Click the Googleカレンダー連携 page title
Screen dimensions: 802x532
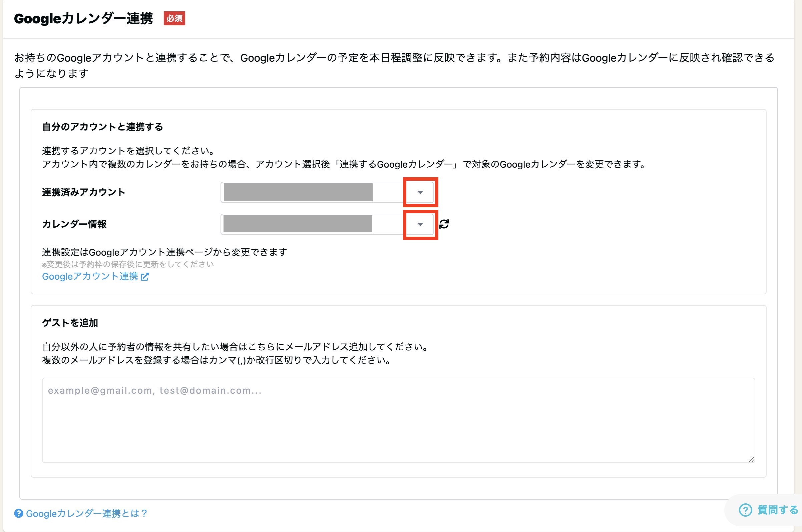[x=83, y=18]
